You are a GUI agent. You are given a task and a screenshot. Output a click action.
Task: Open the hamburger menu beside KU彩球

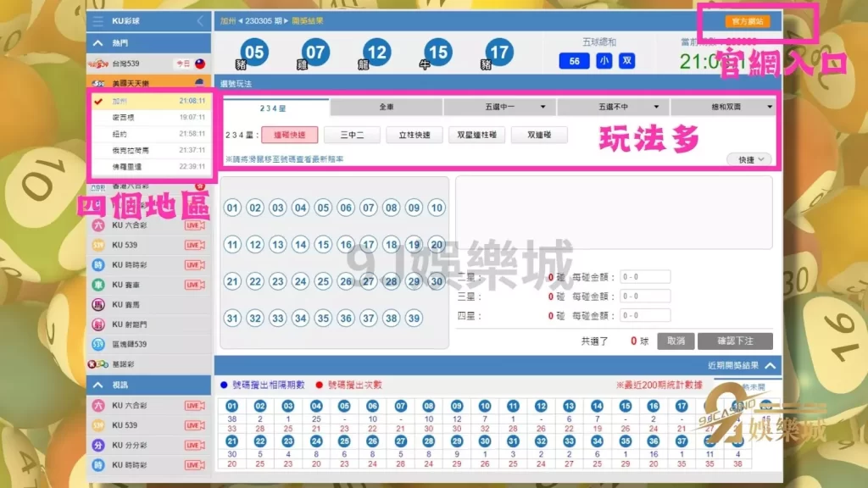98,21
